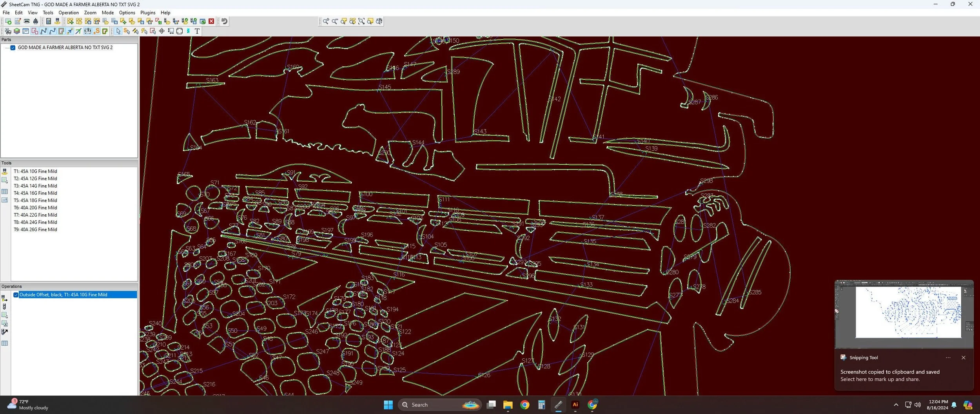Show hidden system tray icons chevron
This screenshot has width=980, height=414.
(896, 405)
